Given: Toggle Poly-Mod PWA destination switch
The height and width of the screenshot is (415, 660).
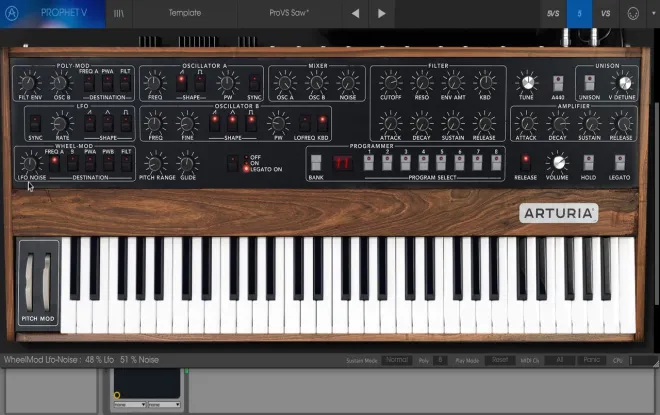Looking at the screenshot, I should tap(107, 83).
